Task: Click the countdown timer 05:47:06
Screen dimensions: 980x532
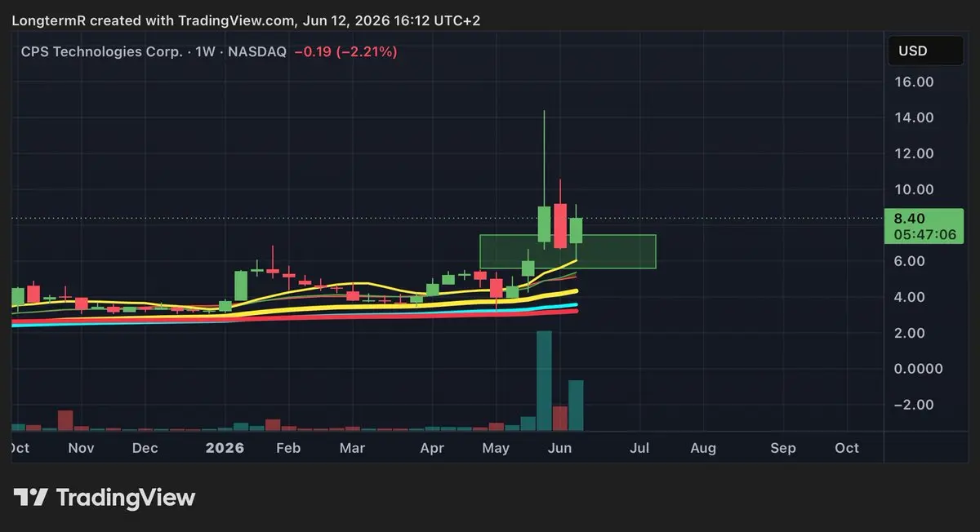Action: coord(925,234)
